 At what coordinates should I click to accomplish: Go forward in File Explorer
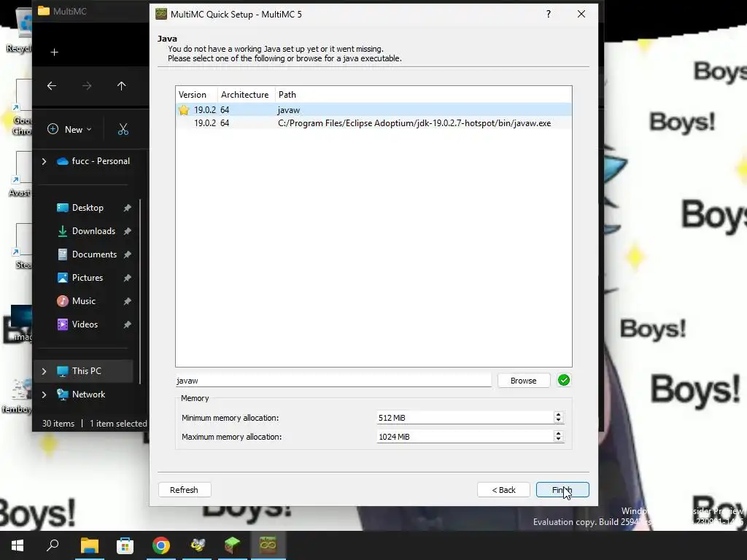tap(87, 86)
